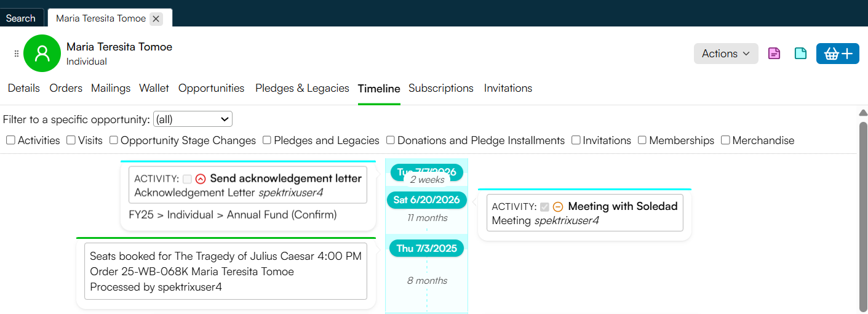Image resolution: width=868 pixels, height=314 pixels.
Task: Switch to the Pledges & Legacies tab
Action: coord(302,88)
